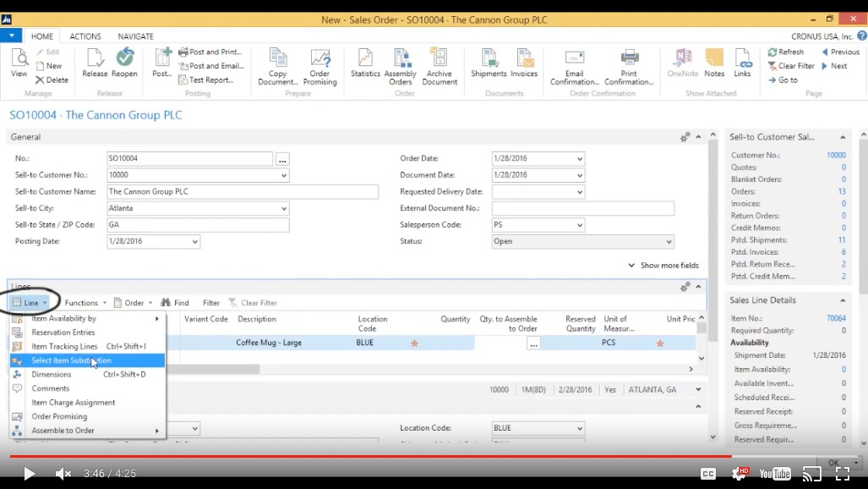Open Assemble to Order submenu

[x=87, y=431]
